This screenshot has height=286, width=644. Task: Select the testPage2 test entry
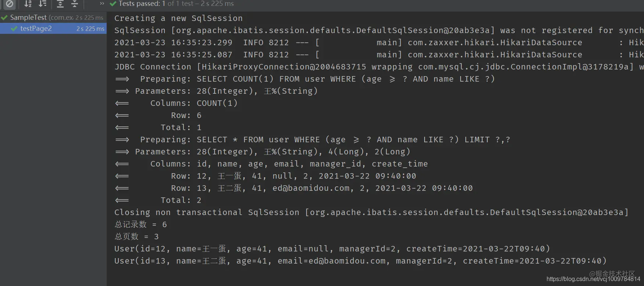[53, 29]
